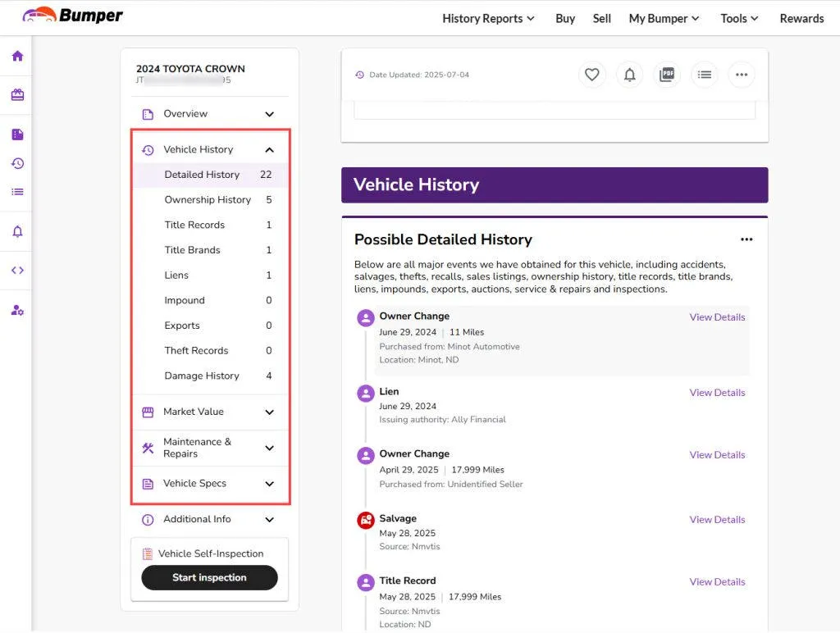View Details for the Lien event

click(717, 393)
